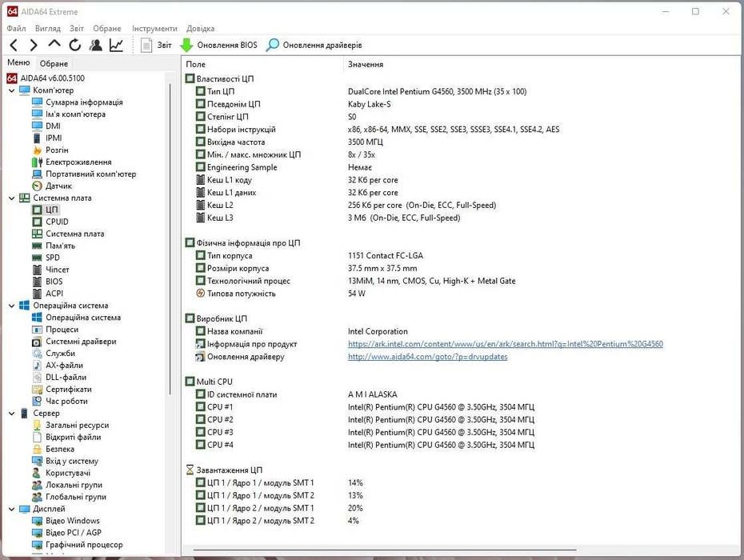Image resolution: width=744 pixels, height=560 pixels.
Task: Open the graph chart icon in toolbar
Action: coord(116,45)
